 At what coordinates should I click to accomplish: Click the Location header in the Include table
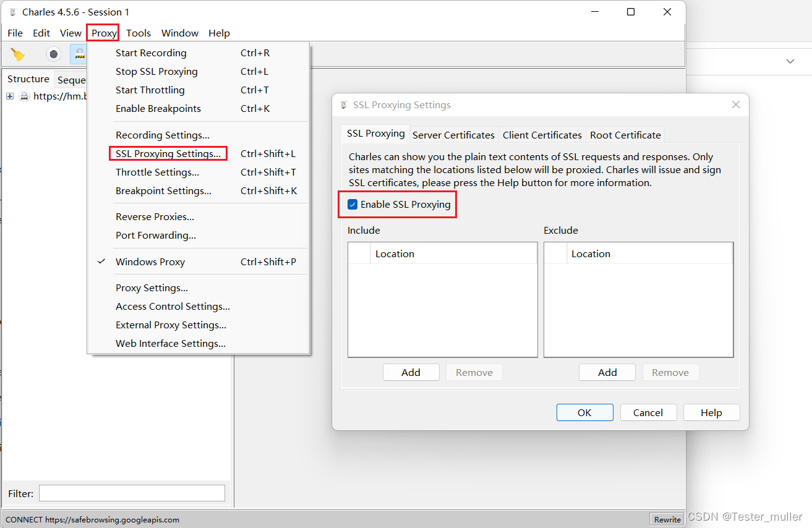coord(453,254)
